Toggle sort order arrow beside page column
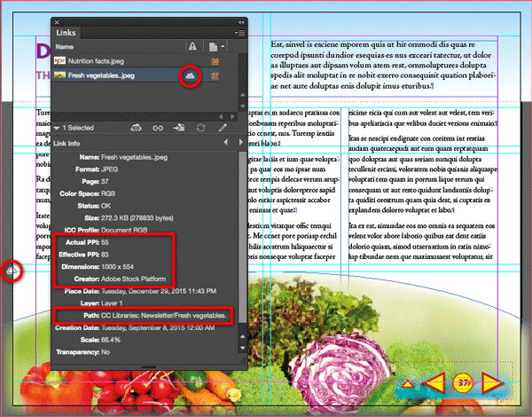Viewport: 532px width, 417px height. pos(223,46)
